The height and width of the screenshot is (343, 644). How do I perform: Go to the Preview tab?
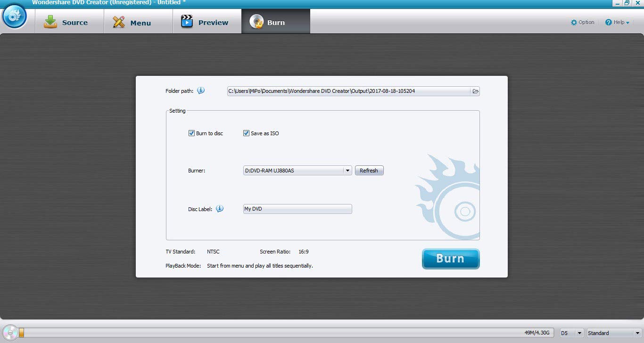(x=207, y=22)
